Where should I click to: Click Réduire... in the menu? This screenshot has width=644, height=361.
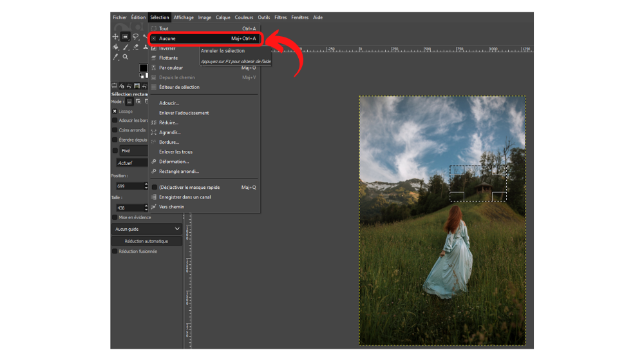click(x=205, y=122)
